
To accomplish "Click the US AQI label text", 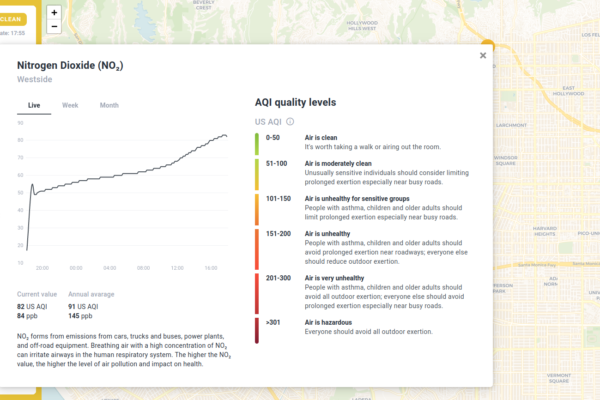I will click(268, 121).
